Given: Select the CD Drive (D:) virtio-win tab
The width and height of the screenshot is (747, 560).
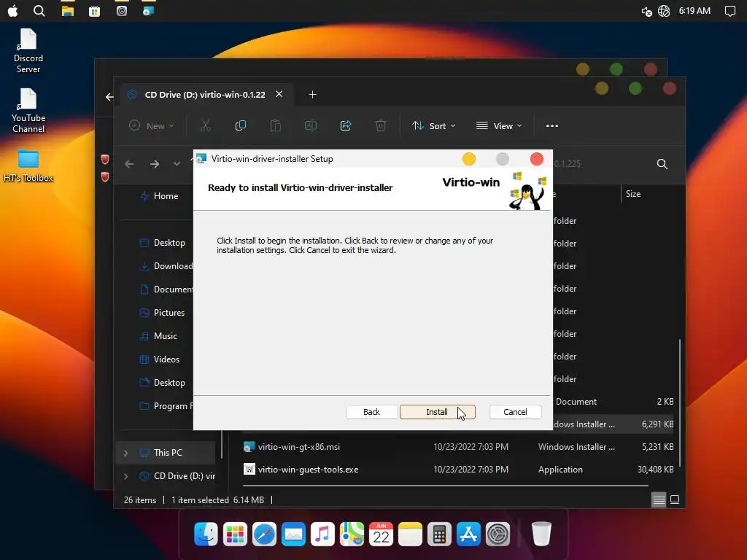Looking at the screenshot, I should 205,94.
